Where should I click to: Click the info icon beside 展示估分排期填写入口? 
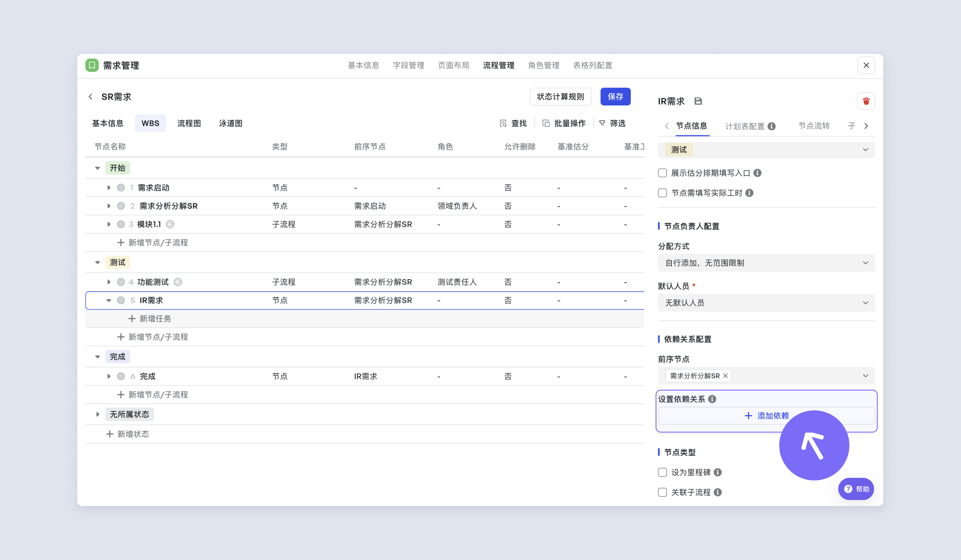[x=757, y=173]
